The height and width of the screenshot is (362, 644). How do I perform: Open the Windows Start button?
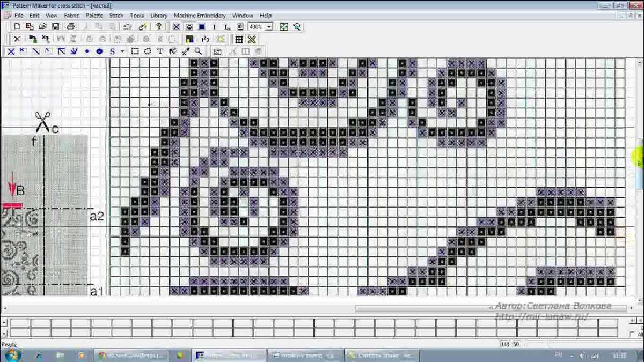(x=12, y=355)
